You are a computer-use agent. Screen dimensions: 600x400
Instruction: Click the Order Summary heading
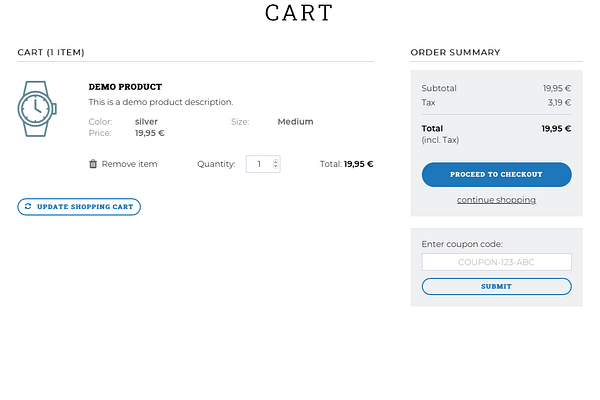pyautogui.click(x=455, y=52)
